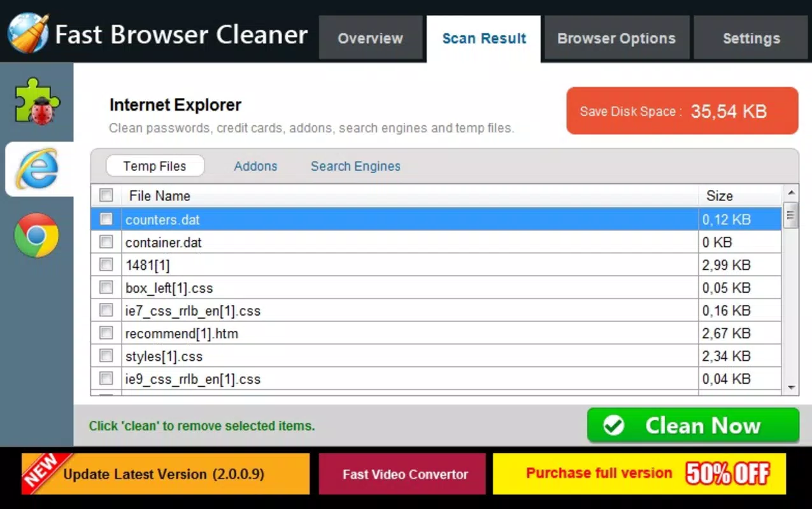Open the plugin bug sidebar icon
The width and height of the screenshot is (812, 509).
click(x=37, y=102)
